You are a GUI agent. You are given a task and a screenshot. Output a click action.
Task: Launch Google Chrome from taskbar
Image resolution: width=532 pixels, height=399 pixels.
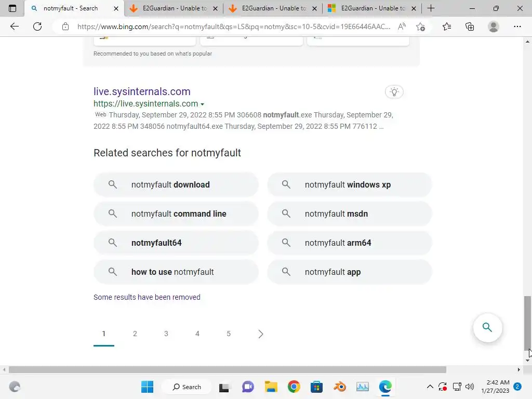[x=294, y=387]
